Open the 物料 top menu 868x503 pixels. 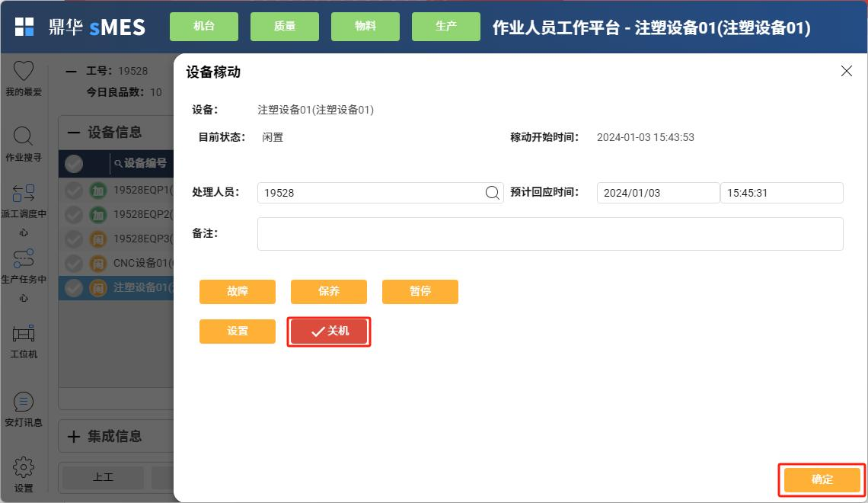tap(365, 27)
